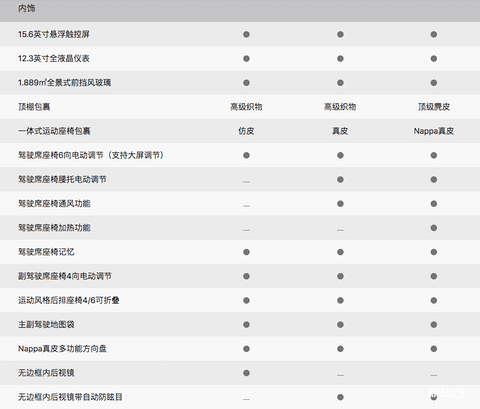Click the 新出行 watermark logo
This screenshot has width=480, height=409.
(447, 393)
